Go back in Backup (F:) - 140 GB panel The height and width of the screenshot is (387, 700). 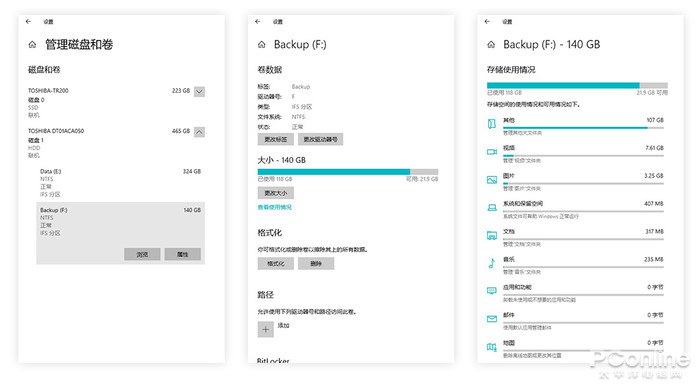point(487,21)
